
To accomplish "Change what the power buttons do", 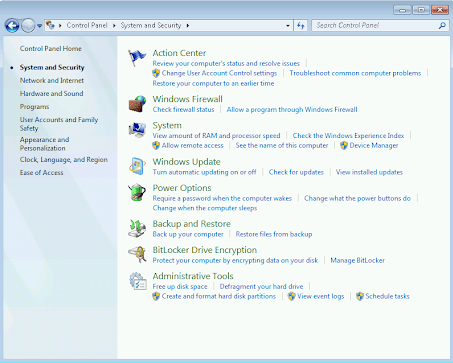I will [x=357, y=198].
